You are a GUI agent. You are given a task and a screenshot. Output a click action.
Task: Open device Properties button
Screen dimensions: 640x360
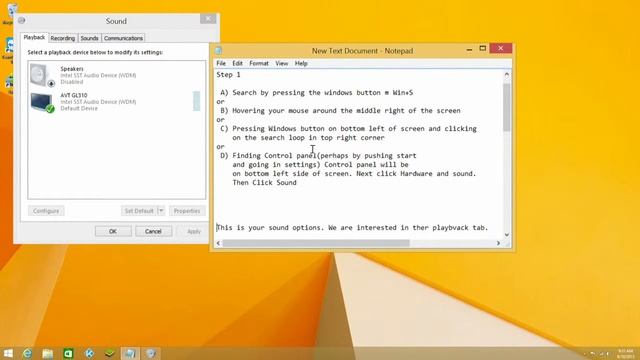coord(187,211)
